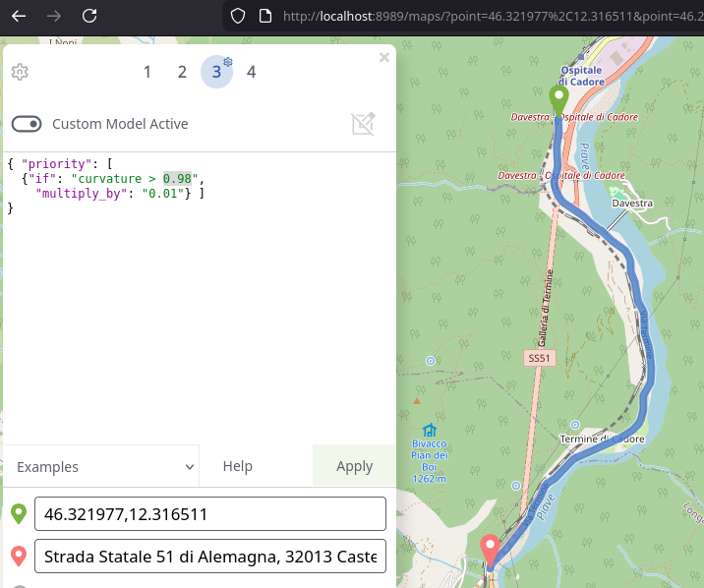Image resolution: width=704 pixels, height=588 pixels.
Task: Click green pin beside start coordinate field
Action: pos(18,513)
